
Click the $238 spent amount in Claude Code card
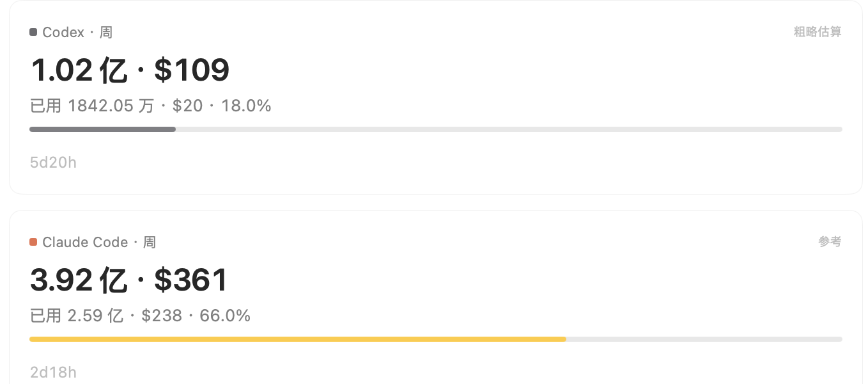tap(162, 316)
